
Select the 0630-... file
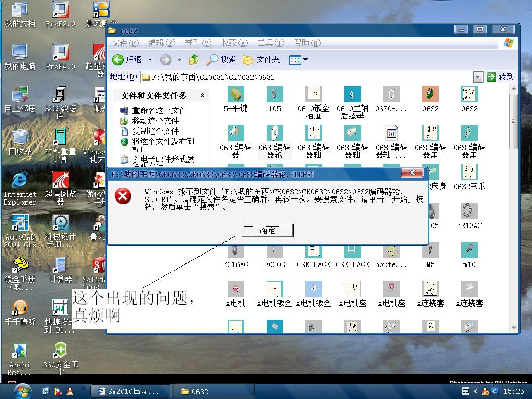[x=391, y=99]
